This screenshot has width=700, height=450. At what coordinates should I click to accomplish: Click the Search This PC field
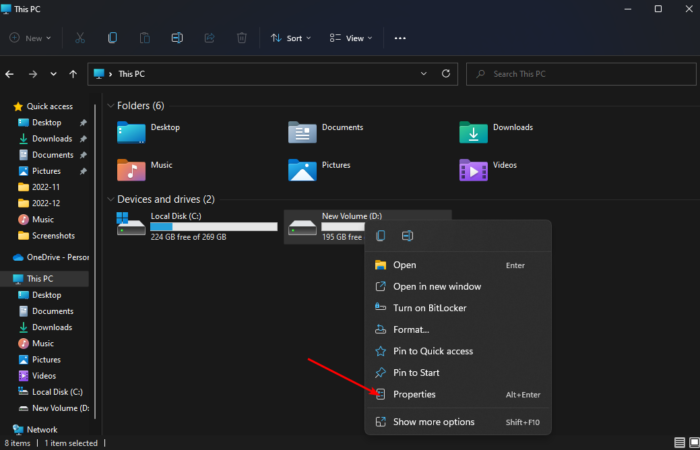point(581,74)
